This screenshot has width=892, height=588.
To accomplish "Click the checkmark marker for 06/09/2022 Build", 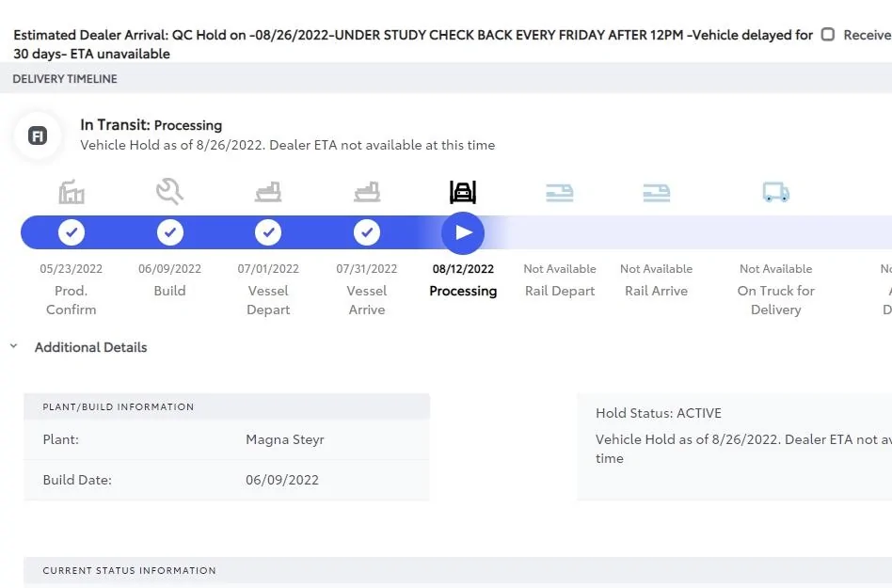I will click(170, 232).
